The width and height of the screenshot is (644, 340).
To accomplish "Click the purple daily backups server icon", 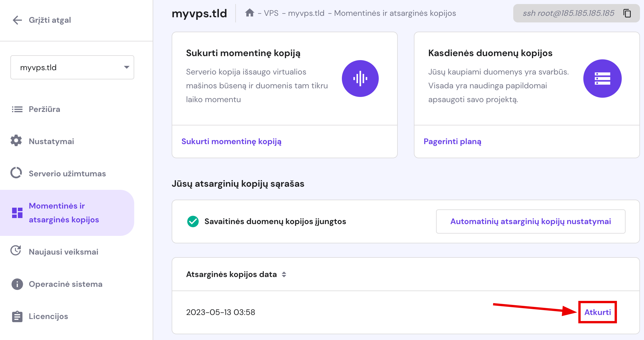I will click(x=602, y=79).
